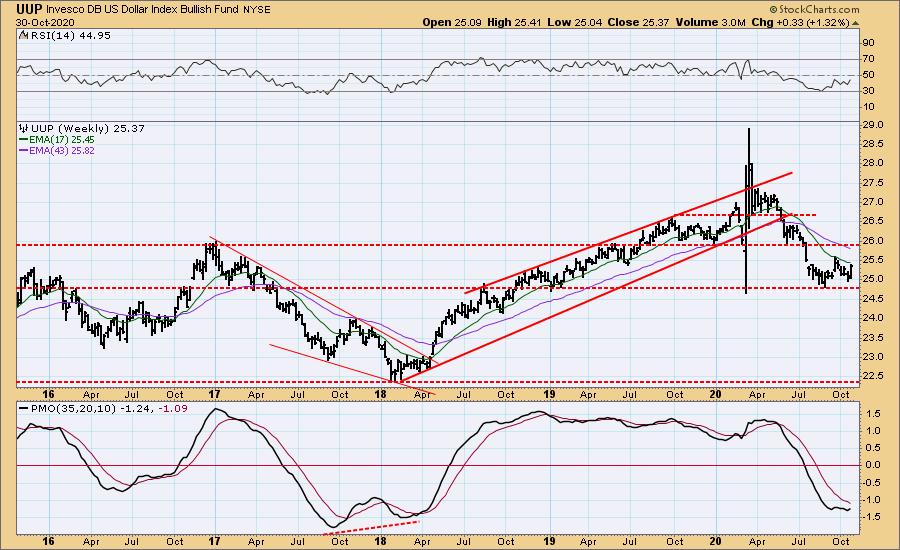Click the 70 mark on the RSI axis
900x550 pixels.
coord(867,59)
